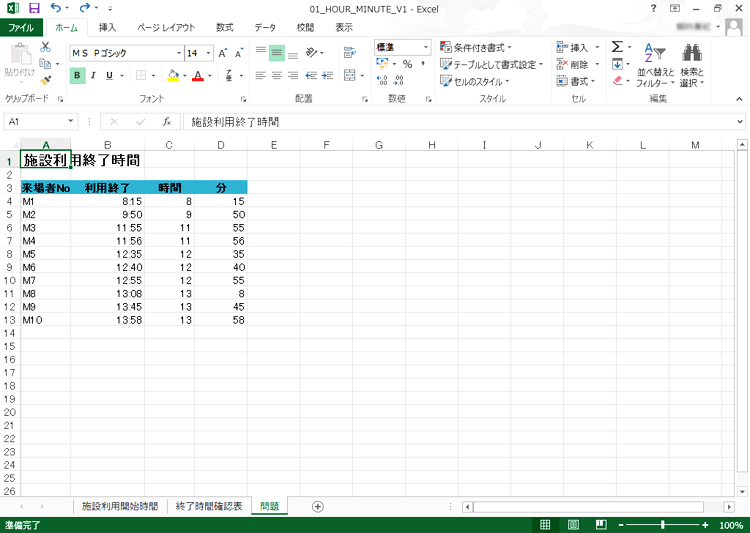Open Cell Styles gallery
The width and height of the screenshot is (750, 533).
click(474, 81)
